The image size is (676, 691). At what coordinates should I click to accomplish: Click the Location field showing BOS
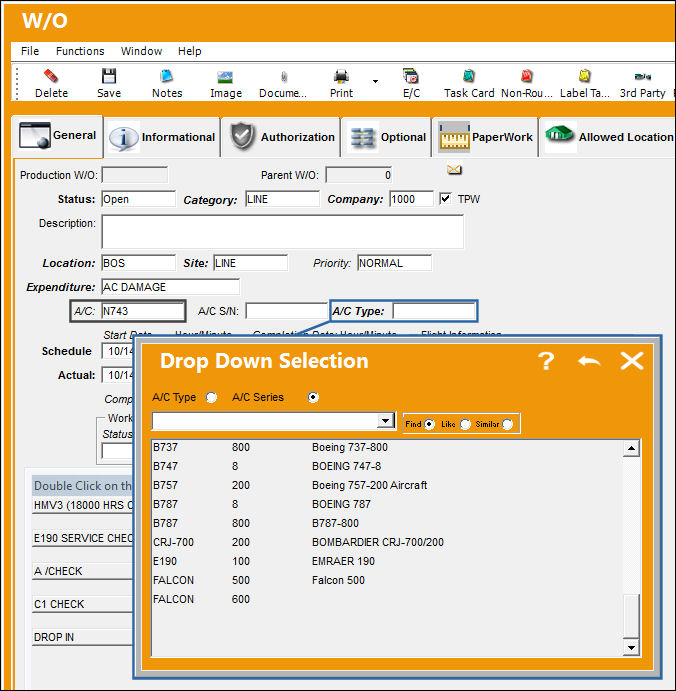pyautogui.click(x=138, y=263)
